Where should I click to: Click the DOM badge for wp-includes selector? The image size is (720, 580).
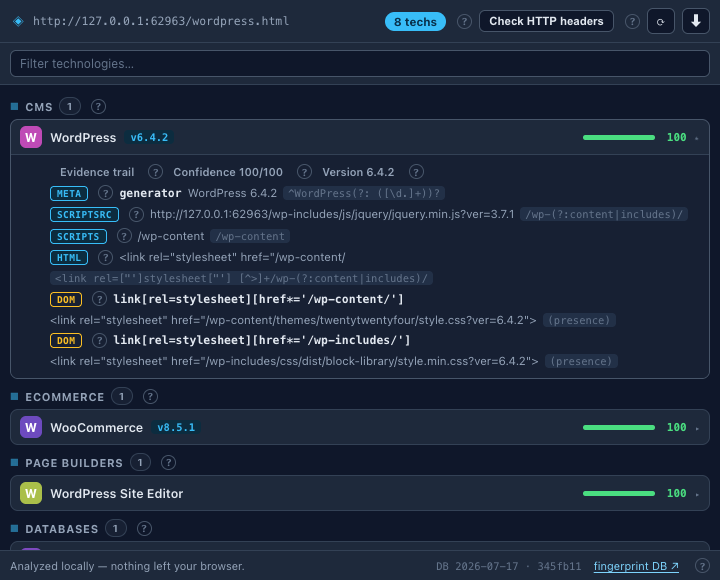pyautogui.click(x=66, y=340)
